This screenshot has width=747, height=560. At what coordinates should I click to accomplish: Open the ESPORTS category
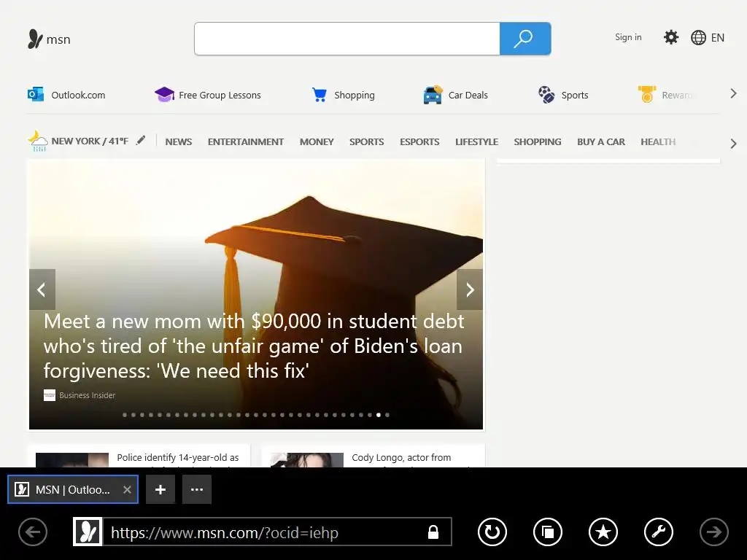click(x=419, y=142)
